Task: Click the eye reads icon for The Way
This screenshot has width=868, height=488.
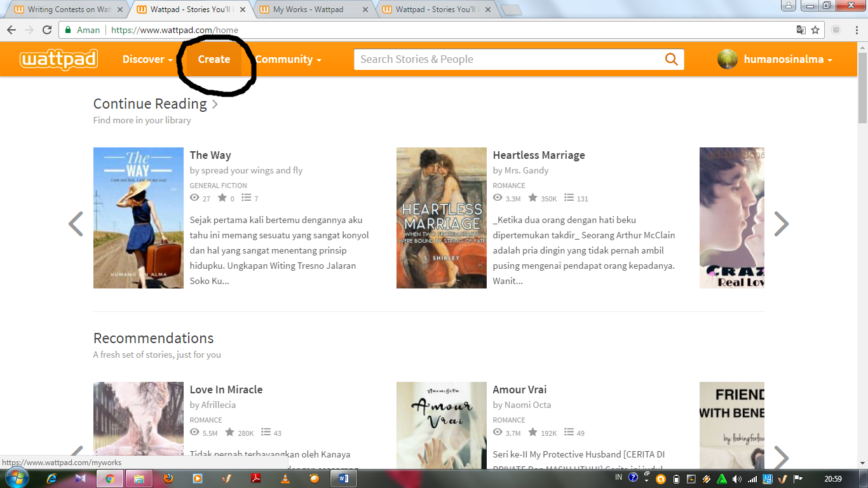Action: coord(194,198)
